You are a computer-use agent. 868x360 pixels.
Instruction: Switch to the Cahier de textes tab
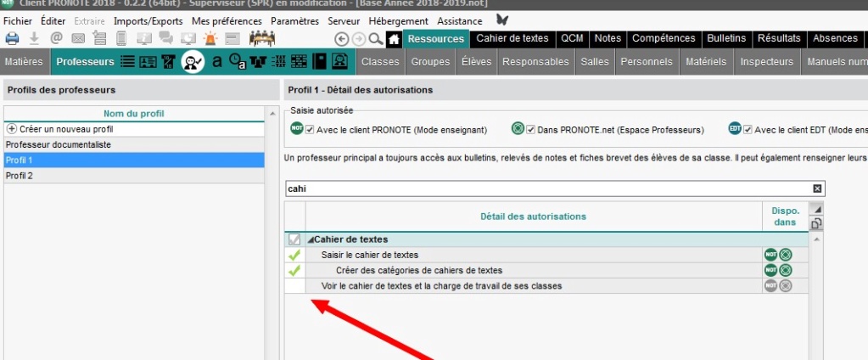coord(512,39)
